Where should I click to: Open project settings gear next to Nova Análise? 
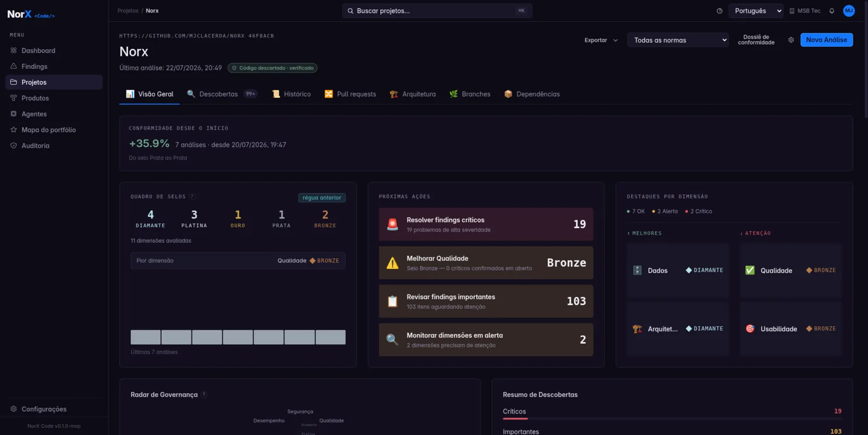point(791,40)
